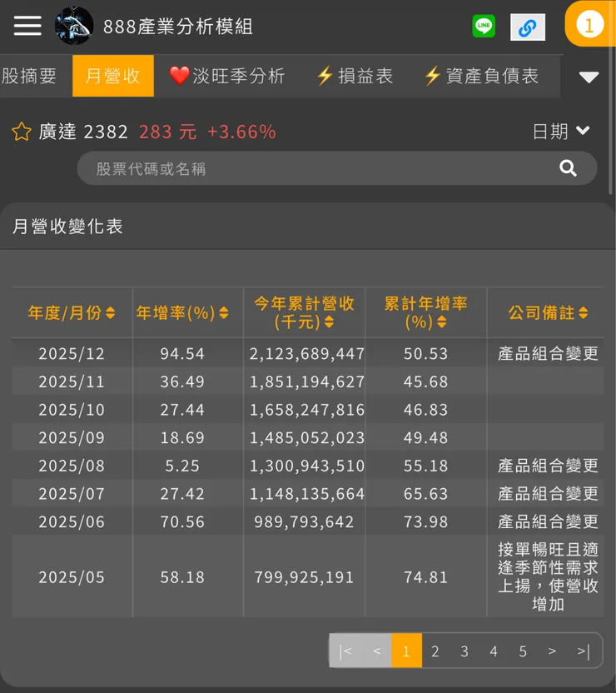Click the 888產業分析模組 title
Viewport: 616px width, 693px height.
178,27
